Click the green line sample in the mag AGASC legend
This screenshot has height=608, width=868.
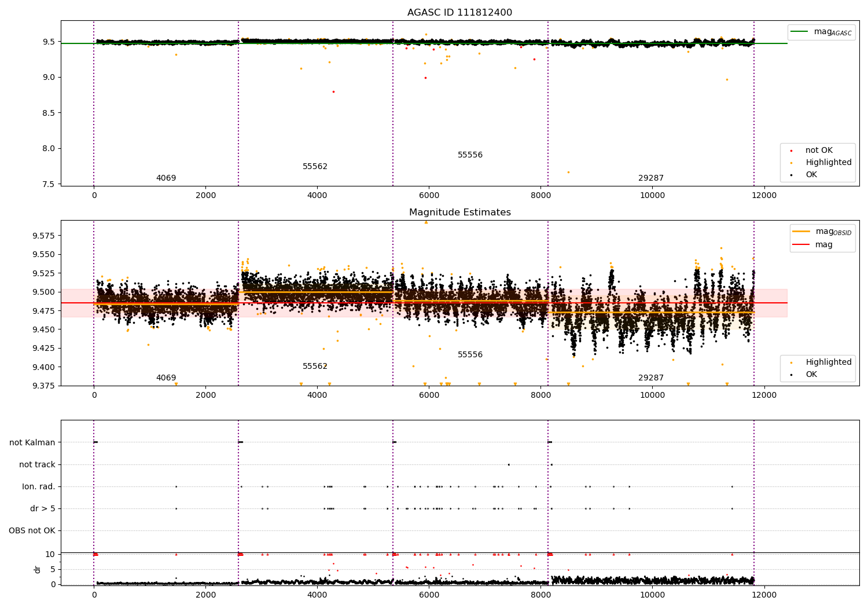(x=799, y=32)
